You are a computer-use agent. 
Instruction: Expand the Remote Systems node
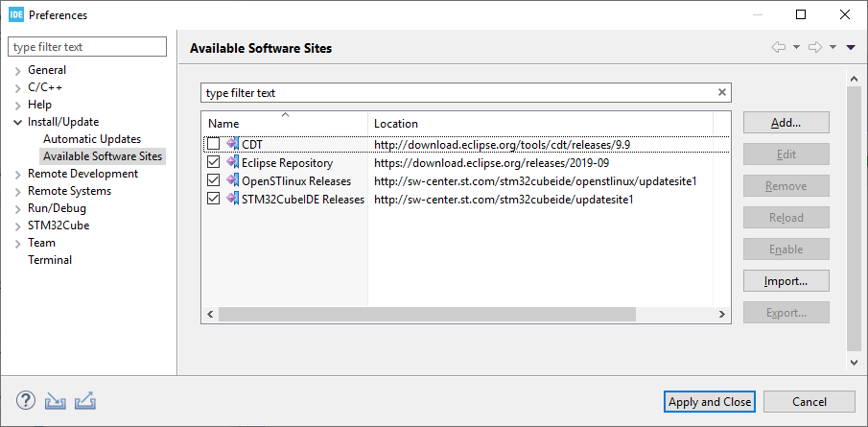pyautogui.click(x=18, y=191)
